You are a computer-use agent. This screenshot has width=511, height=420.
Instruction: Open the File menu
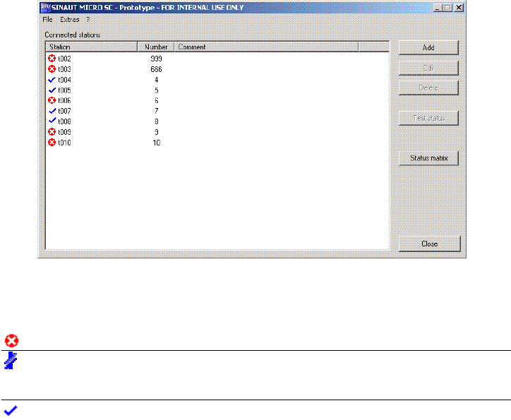[47, 20]
